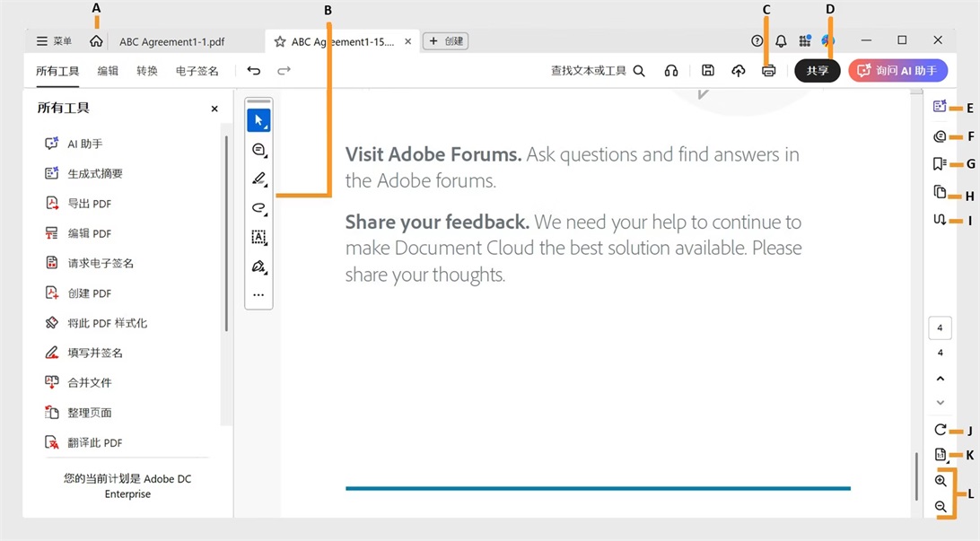Screen dimensions: 980x541
Task: Rotate the page clockwise
Action: coord(940,430)
